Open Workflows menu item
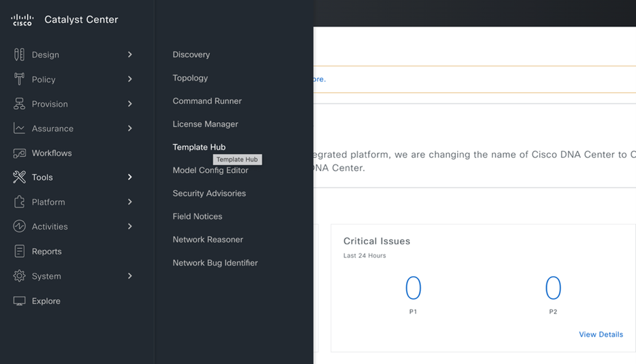Viewport: 636px width, 364px height. tap(52, 153)
